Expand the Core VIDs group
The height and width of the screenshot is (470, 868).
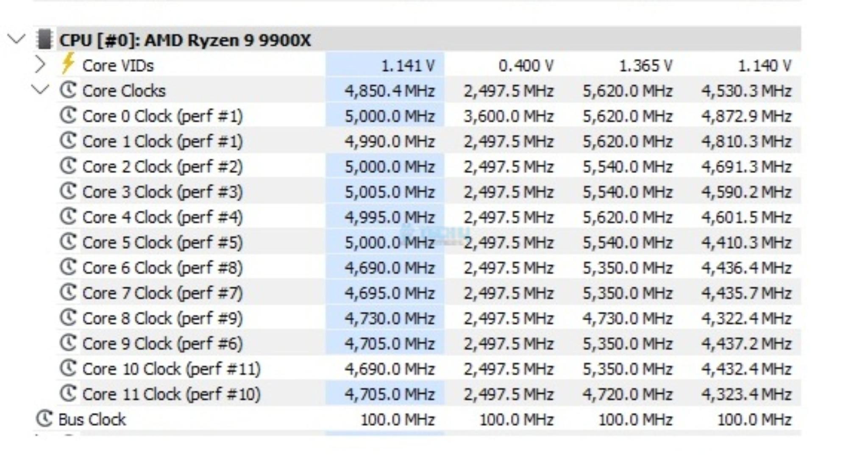(40, 65)
